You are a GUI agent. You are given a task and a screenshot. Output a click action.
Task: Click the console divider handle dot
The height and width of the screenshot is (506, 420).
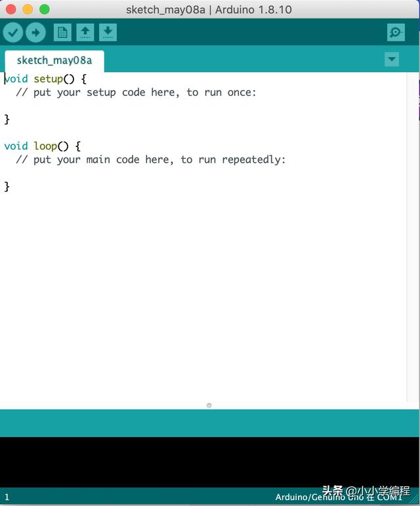pos(209,406)
